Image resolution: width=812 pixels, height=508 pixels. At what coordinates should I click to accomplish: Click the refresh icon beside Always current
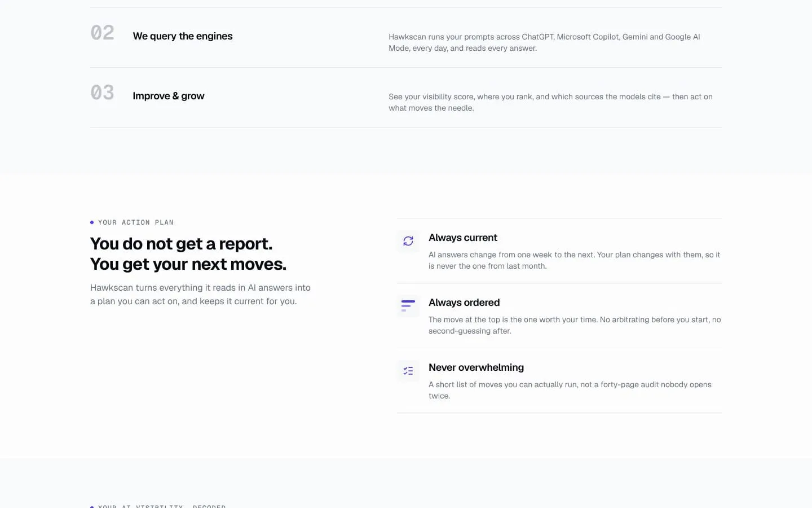click(408, 241)
